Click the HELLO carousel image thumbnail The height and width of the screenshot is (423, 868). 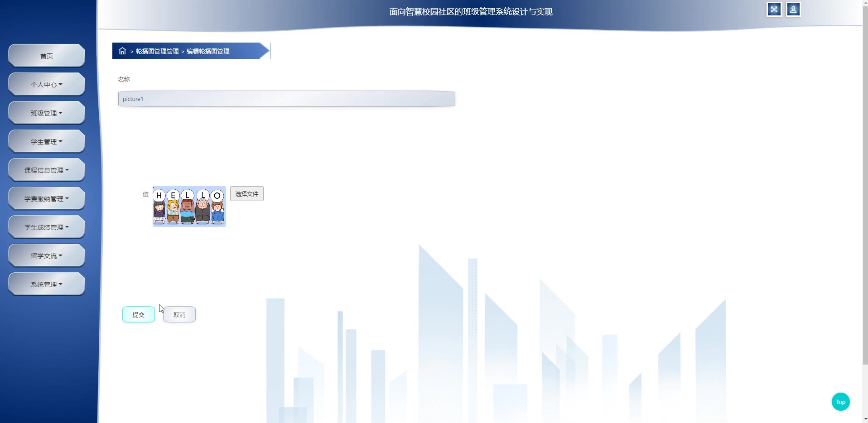click(189, 207)
